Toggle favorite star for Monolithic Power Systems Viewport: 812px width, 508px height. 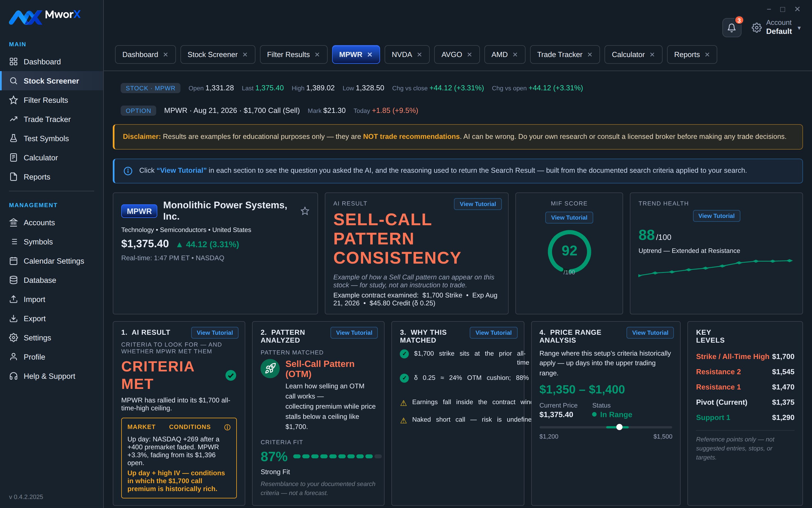(305, 211)
